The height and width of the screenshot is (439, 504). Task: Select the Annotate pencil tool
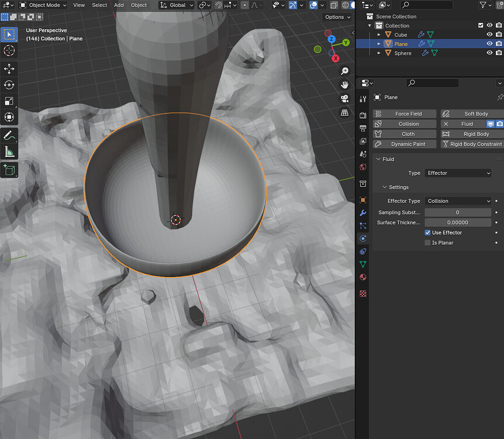click(x=9, y=136)
